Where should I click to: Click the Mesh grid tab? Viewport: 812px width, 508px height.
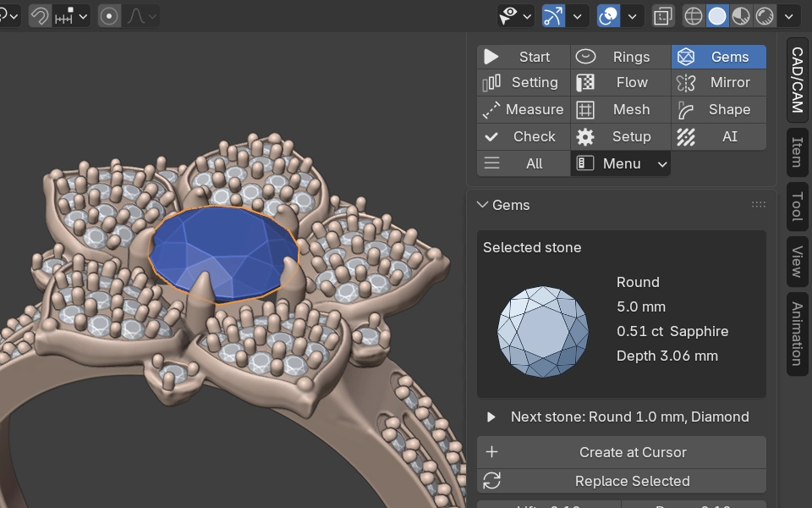[620, 109]
